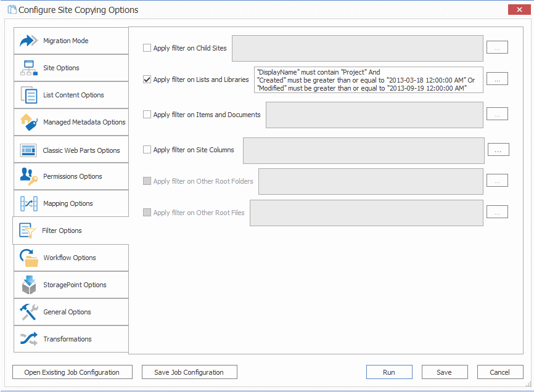Uncheck Apply filter on Lists and Libraries
This screenshot has width=534, height=392.
(x=147, y=80)
